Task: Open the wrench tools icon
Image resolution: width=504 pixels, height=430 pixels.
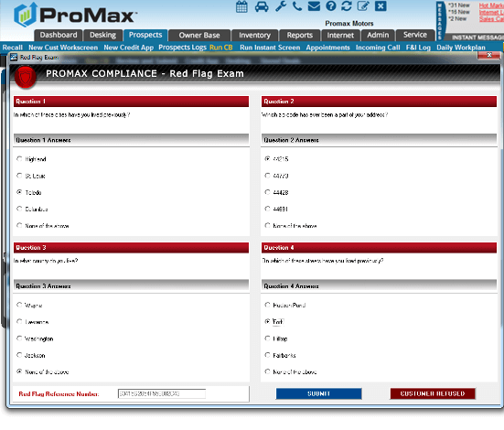Action: tap(281, 6)
